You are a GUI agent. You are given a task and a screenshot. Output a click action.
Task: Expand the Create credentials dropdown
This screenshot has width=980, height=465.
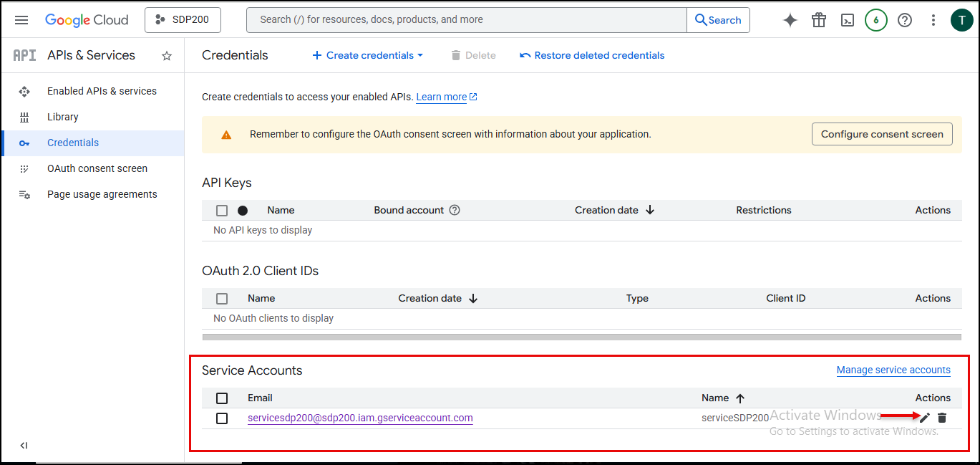point(368,55)
